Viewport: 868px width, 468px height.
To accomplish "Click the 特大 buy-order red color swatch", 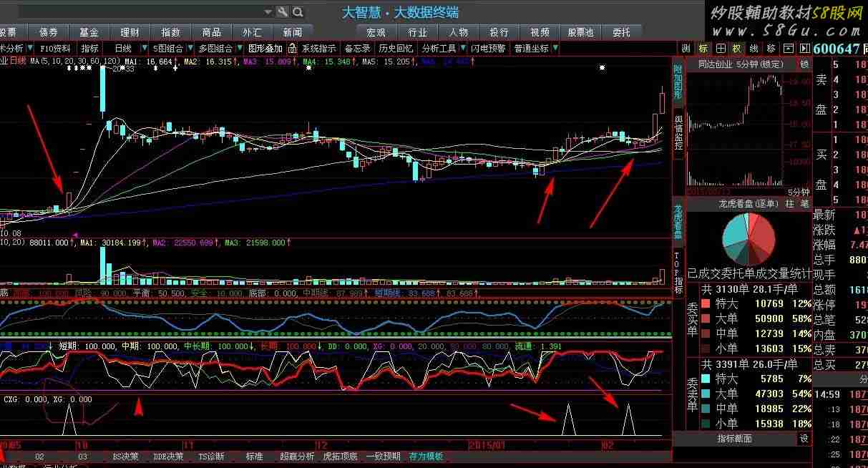I will 706,303.
